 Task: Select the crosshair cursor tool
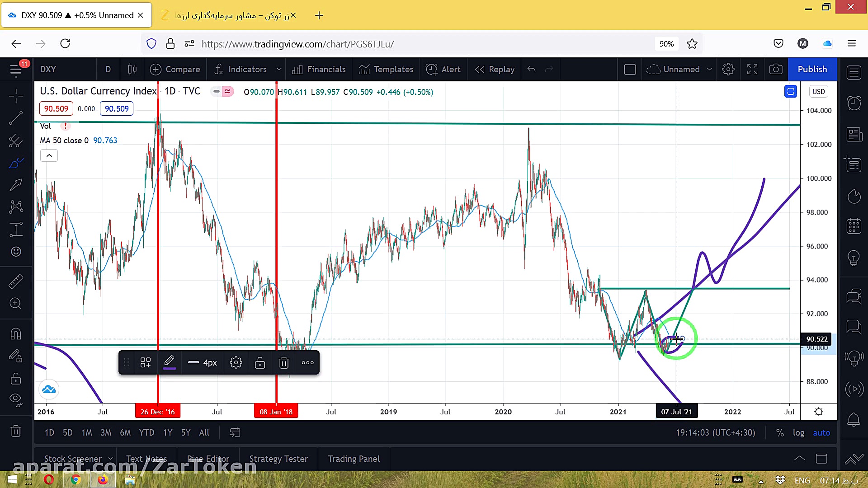[x=16, y=96]
